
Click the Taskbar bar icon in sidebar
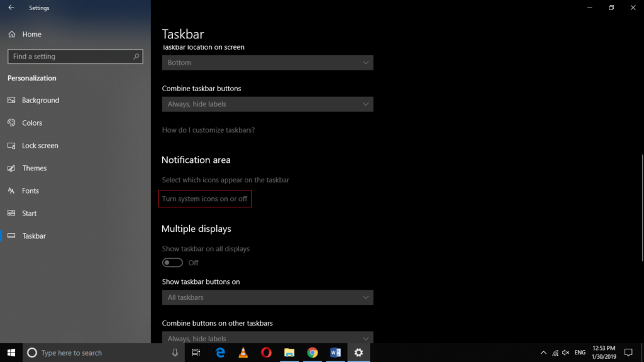pyautogui.click(x=11, y=236)
